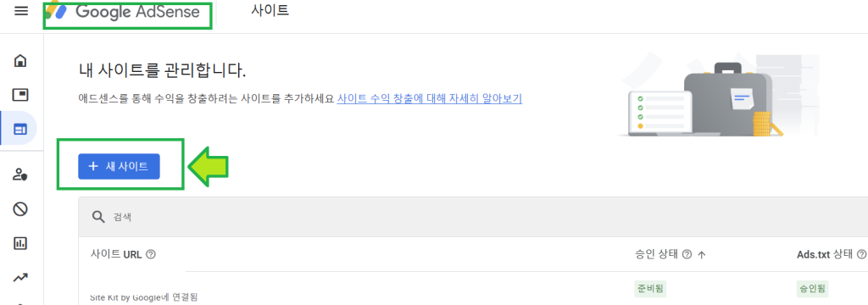
Task: Toggle sort arrow on 승인 상태 column
Action: tap(702, 255)
